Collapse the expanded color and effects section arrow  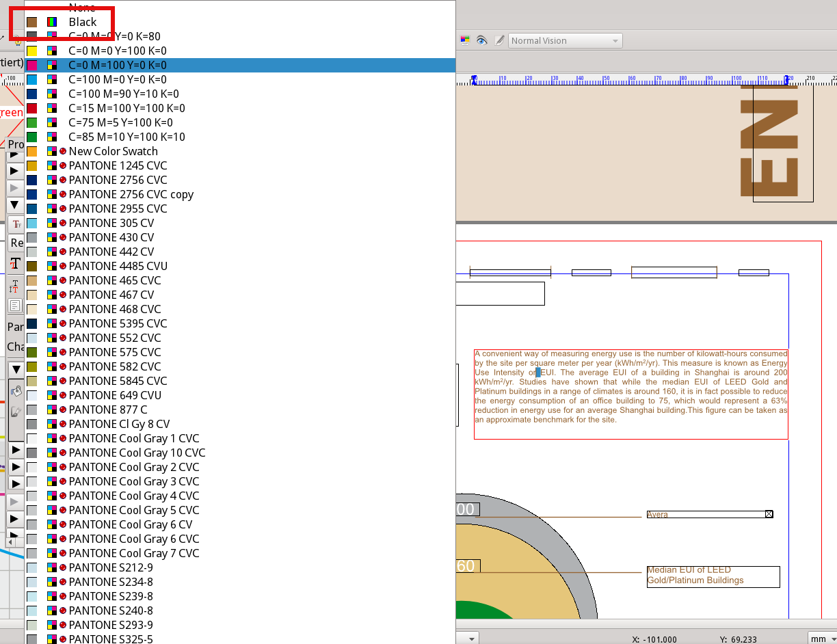16,369
